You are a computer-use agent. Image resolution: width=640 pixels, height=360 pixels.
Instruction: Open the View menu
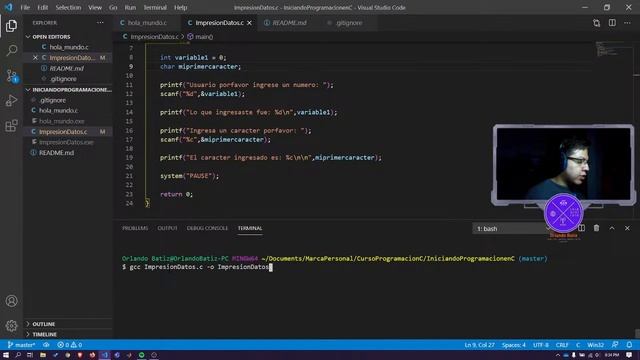(x=95, y=7)
